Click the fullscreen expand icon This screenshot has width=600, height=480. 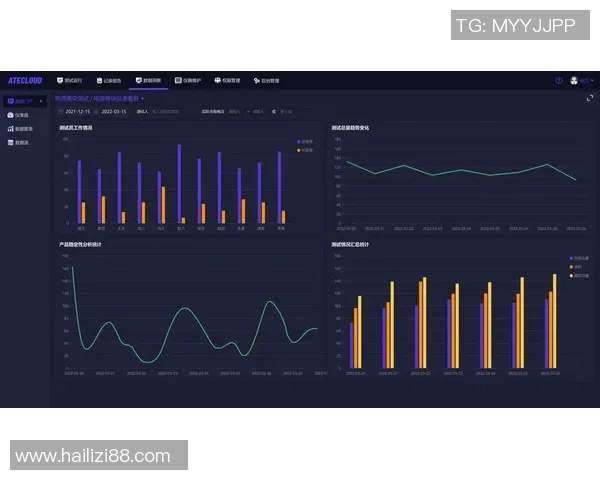589,98
